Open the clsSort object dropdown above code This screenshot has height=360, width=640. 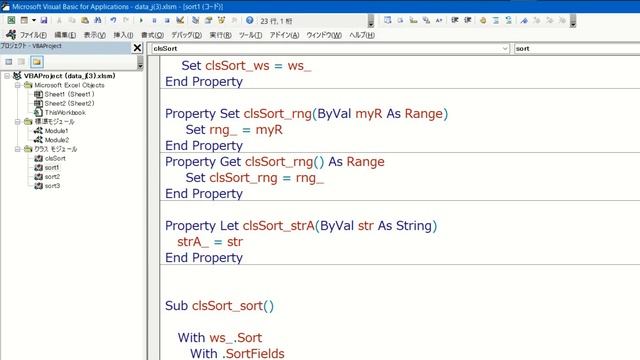click(x=504, y=49)
